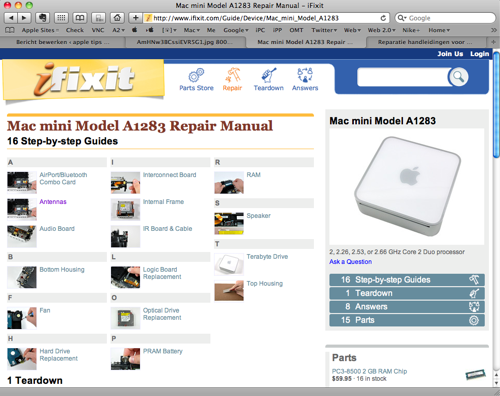Show all bookmarks icon in bookmarks bar
This screenshot has height=396, width=500.
tap(10, 30)
